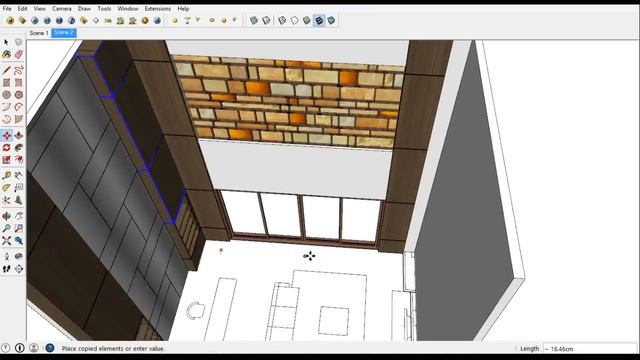The image size is (640, 360).
Task: Select the Paint Bucket tool
Action: [6, 54]
